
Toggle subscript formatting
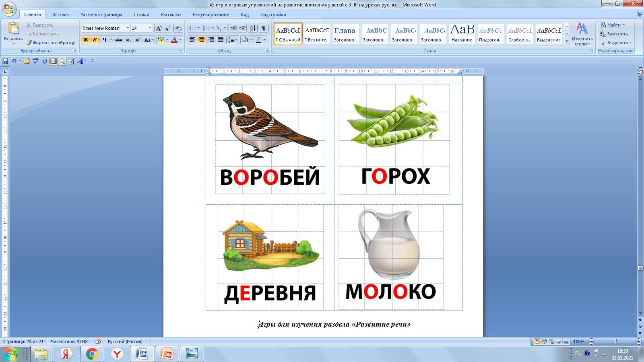[128, 40]
